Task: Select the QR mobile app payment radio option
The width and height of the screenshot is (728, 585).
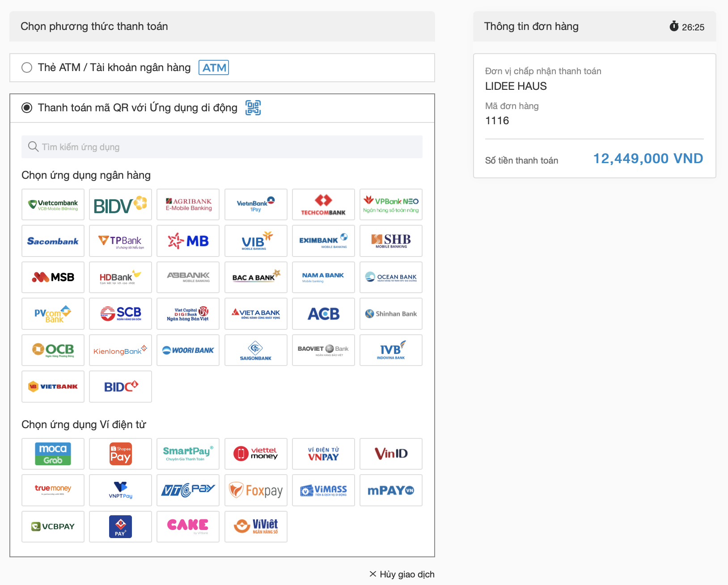Action: pyautogui.click(x=27, y=108)
